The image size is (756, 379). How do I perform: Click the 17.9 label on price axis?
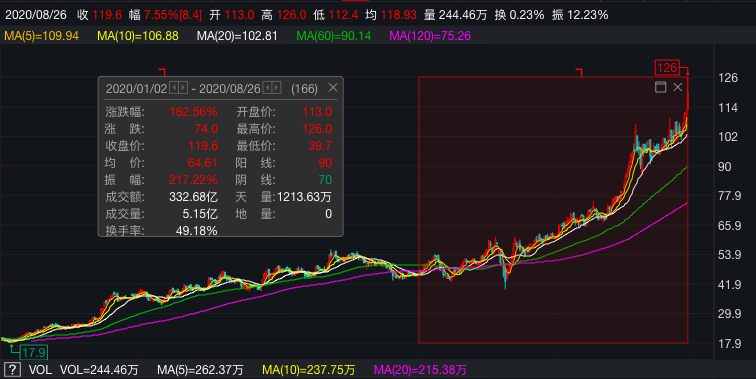pyautogui.click(x=729, y=344)
